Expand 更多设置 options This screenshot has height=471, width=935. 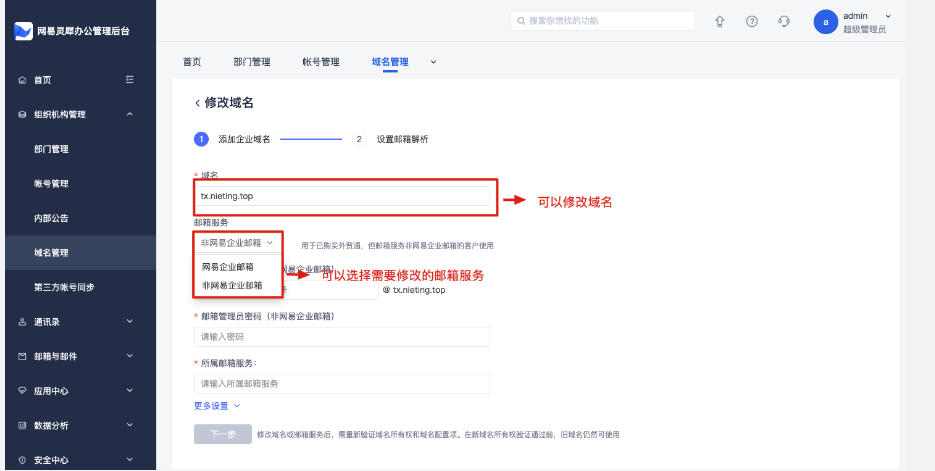[x=217, y=406]
